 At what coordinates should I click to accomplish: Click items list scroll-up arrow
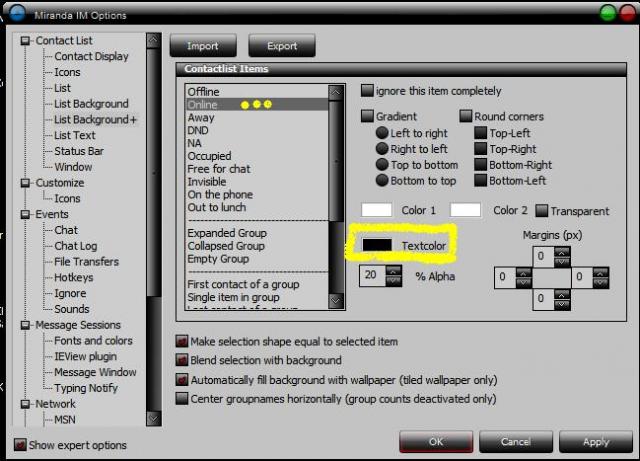tap(336, 93)
